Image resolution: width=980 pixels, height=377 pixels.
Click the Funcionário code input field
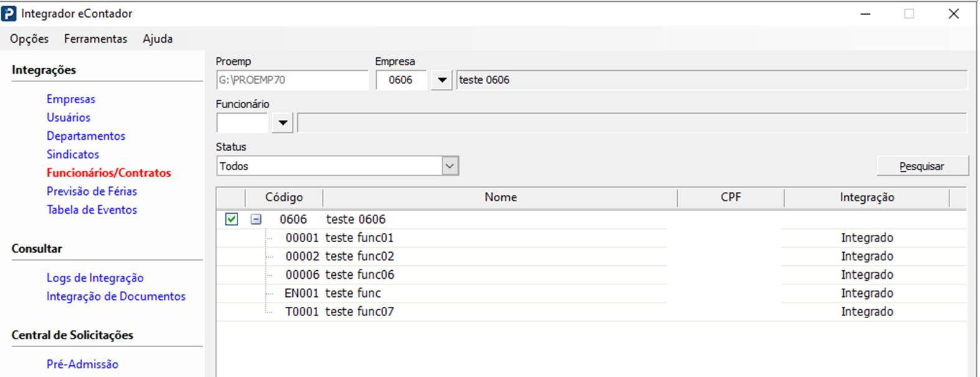pos(242,123)
